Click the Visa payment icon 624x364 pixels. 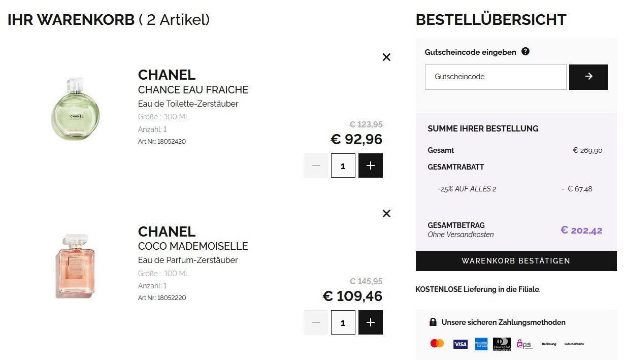pos(460,344)
